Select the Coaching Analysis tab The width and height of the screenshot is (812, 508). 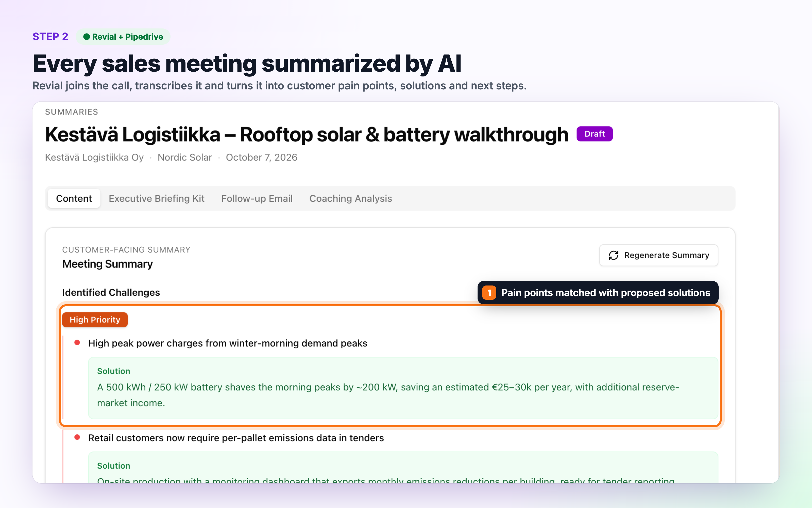pyautogui.click(x=351, y=199)
